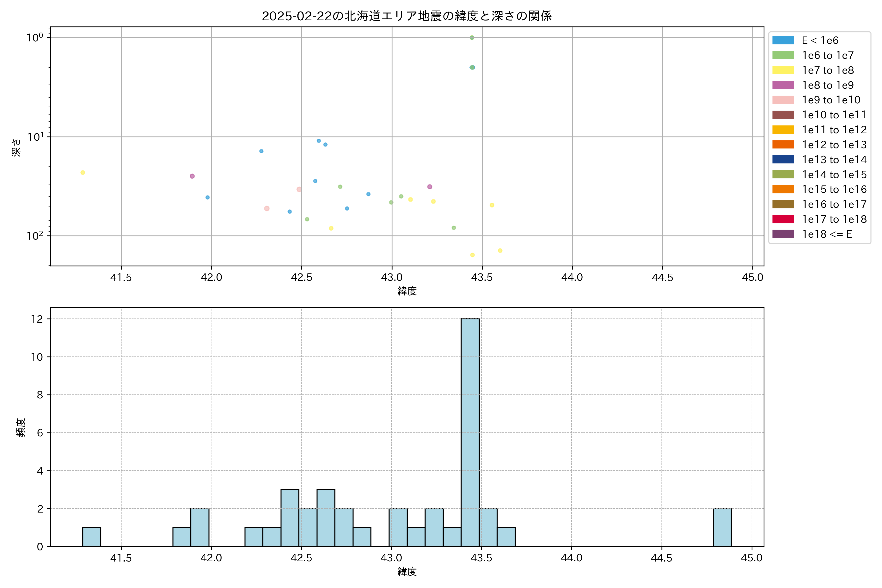Viewport: 882px width, 588px height.
Task: Click the yellow scatter point at far left
Action: pyautogui.click(x=83, y=172)
